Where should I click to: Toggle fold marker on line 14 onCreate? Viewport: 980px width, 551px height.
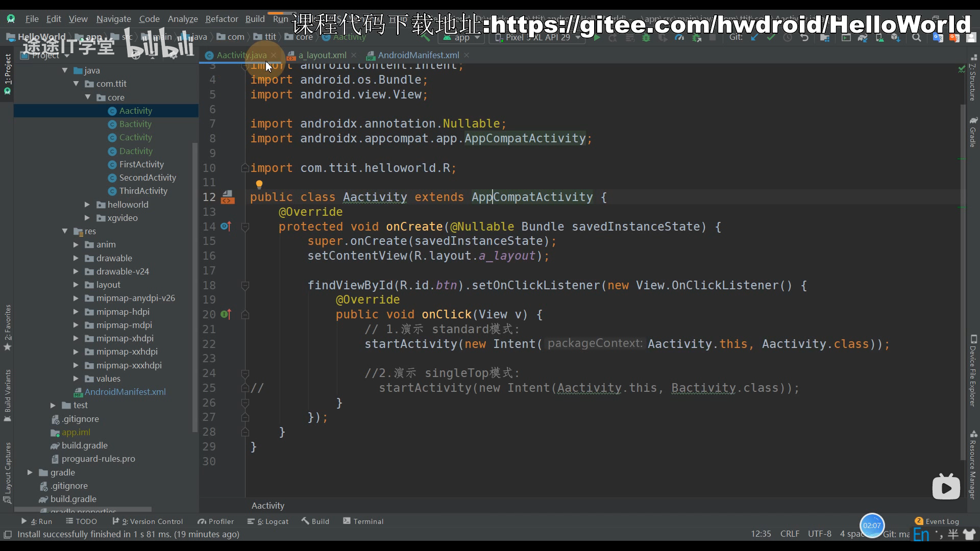click(245, 227)
